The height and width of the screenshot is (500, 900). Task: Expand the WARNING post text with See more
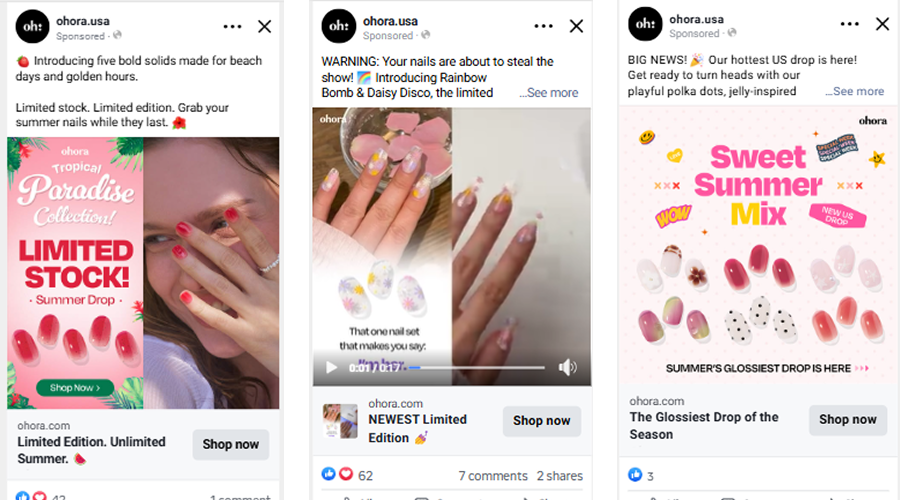[549, 92]
